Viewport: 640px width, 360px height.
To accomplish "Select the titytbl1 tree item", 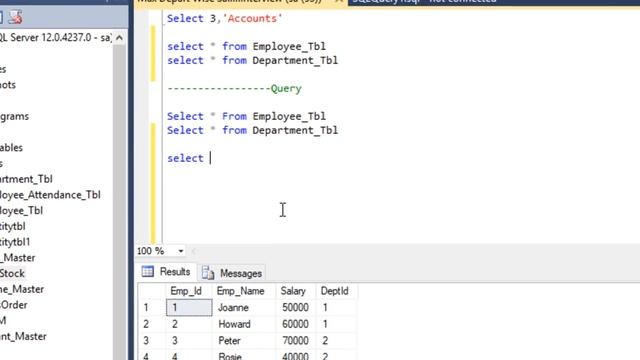I will [x=15, y=242].
